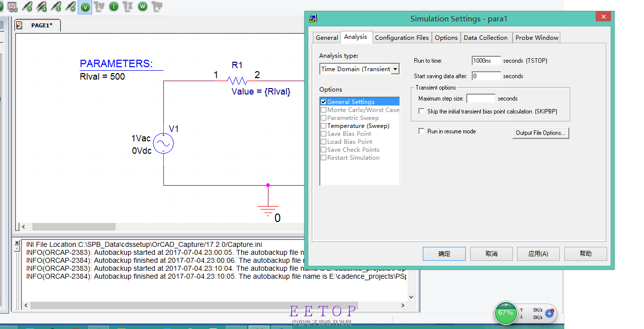Click the PARAMETERS: label in the schematic
The width and height of the screenshot is (644, 329).
pyautogui.click(x=117, y=64)
